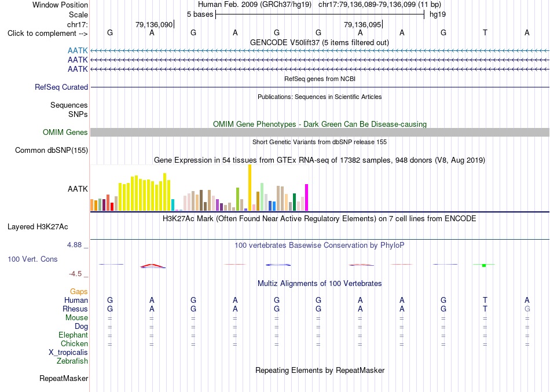Click 'RefSeq genes from NCBI' title
Viewport: 550px width, 392px height.
320,79
